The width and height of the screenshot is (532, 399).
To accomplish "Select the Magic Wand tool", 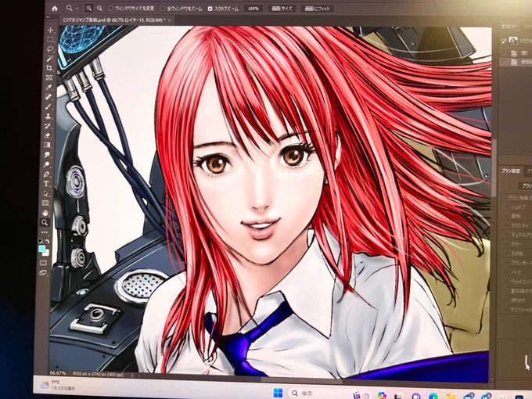I will point(49,59).
